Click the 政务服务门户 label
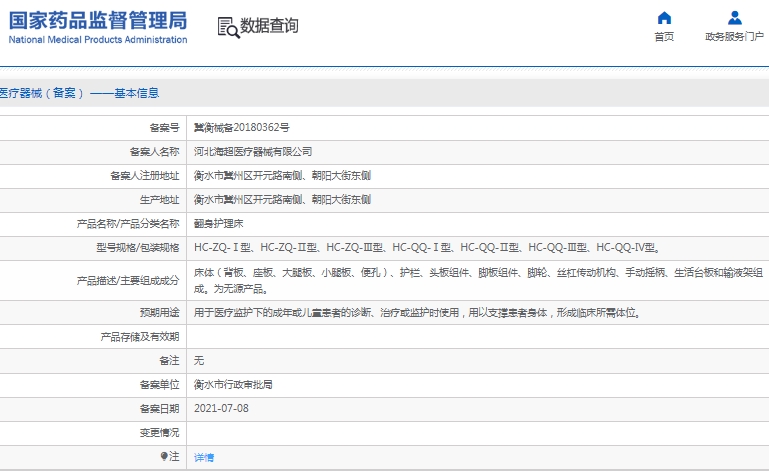 pyautogui.click(x=734, y=37)
